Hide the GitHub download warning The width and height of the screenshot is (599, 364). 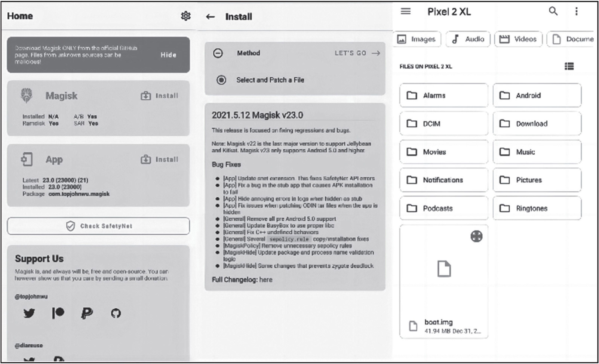(168, 55)
